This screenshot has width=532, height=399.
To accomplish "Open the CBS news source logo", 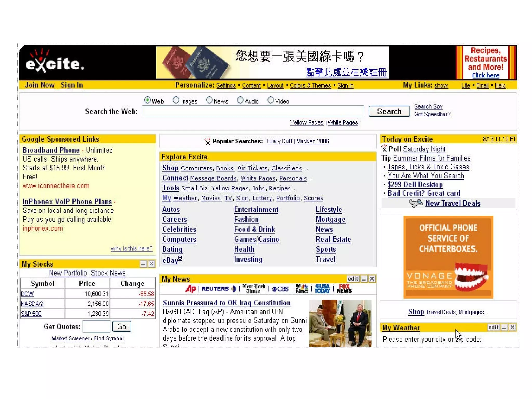I will 280,289.
